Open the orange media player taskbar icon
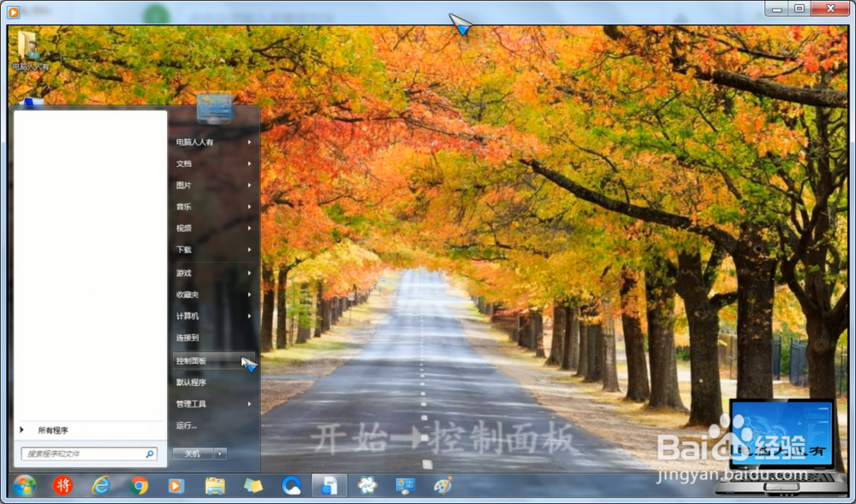This screenshot has height=504, width=856. (175, 485)
